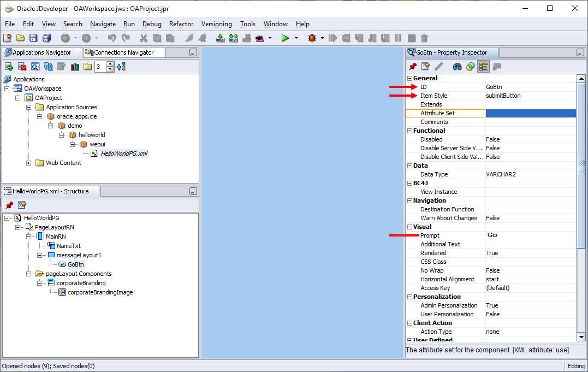Run the project with green play icon
The image size is (588, 372).
286,38
